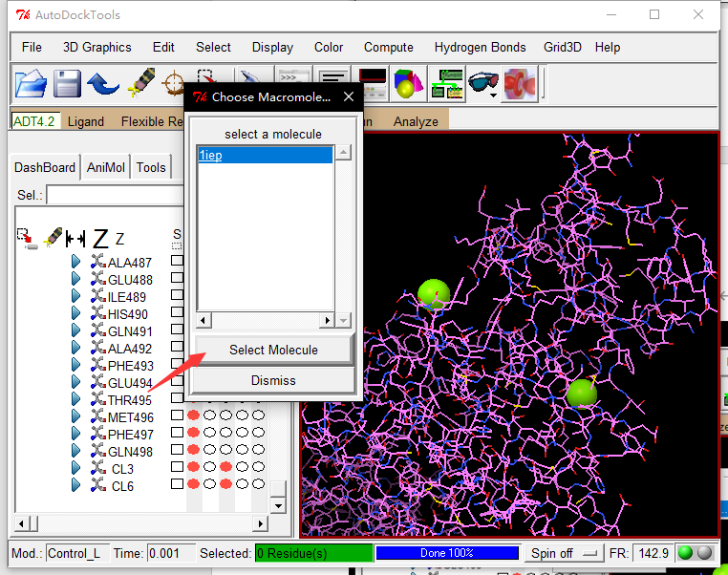This screenshot has width=728, height=575.
Task: Click the residue icon next to MET496
Action: point(98,415)
